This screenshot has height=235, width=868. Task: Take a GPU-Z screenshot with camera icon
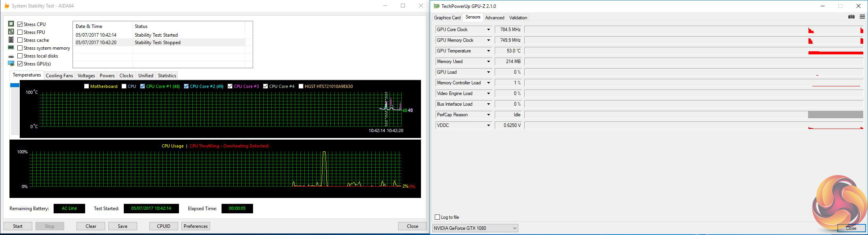click(851, 17)
